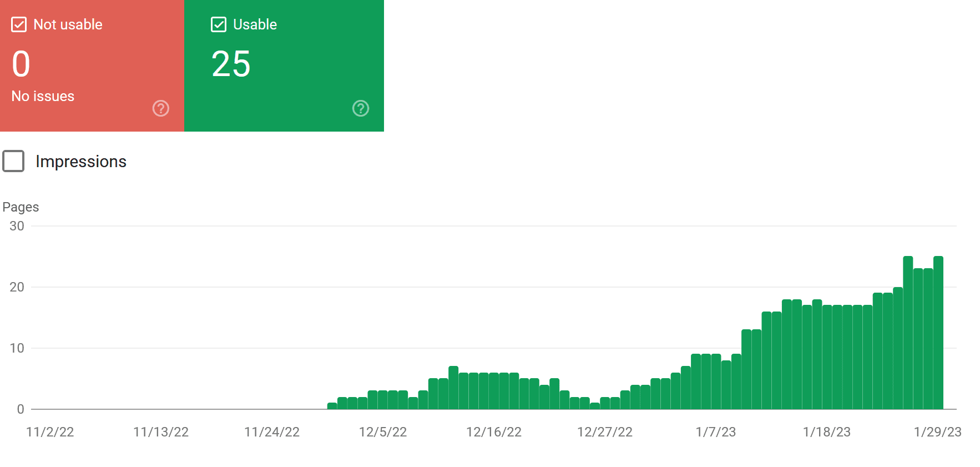Image resolution: width=980 pixels, height=467 pixels.
Task: Click the 1/7/23 date axis label
Action: tap(716, 432)
